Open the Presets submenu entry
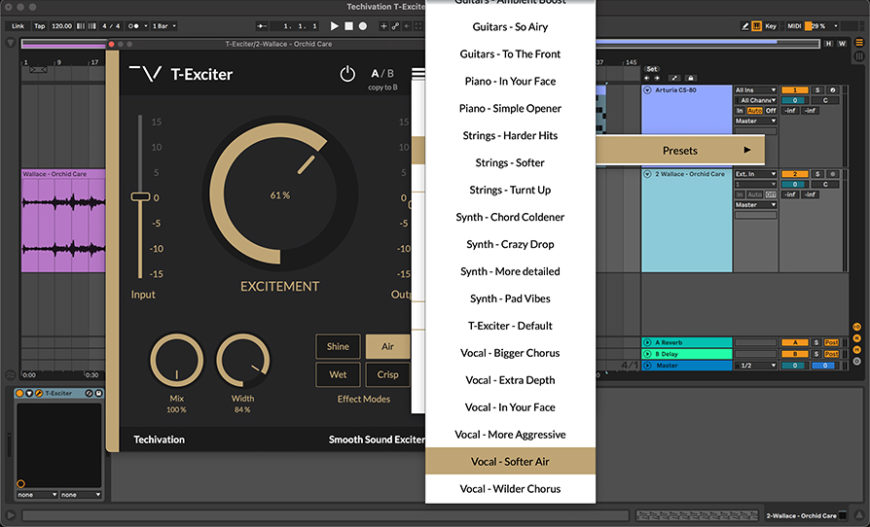870x527 pixels. point(680,150)
